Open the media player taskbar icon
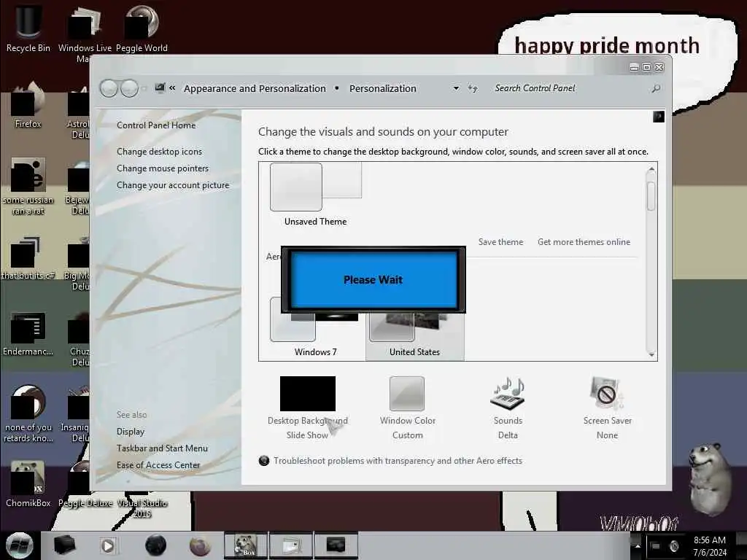Viewport: 747px width, 560px height. (108, 545)
